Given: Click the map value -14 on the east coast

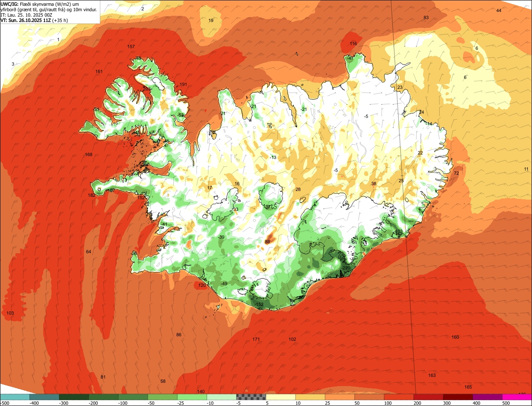Looking at the screenshot, I should coord(429,123).
